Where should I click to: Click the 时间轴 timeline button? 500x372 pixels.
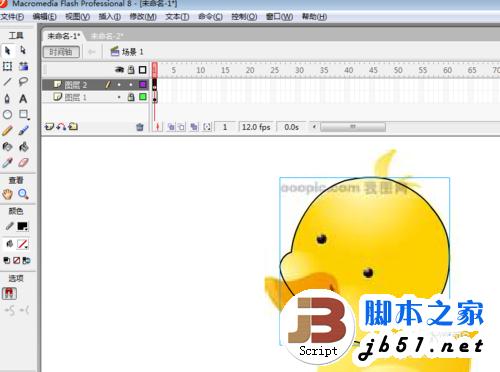(x=61, y=52)
